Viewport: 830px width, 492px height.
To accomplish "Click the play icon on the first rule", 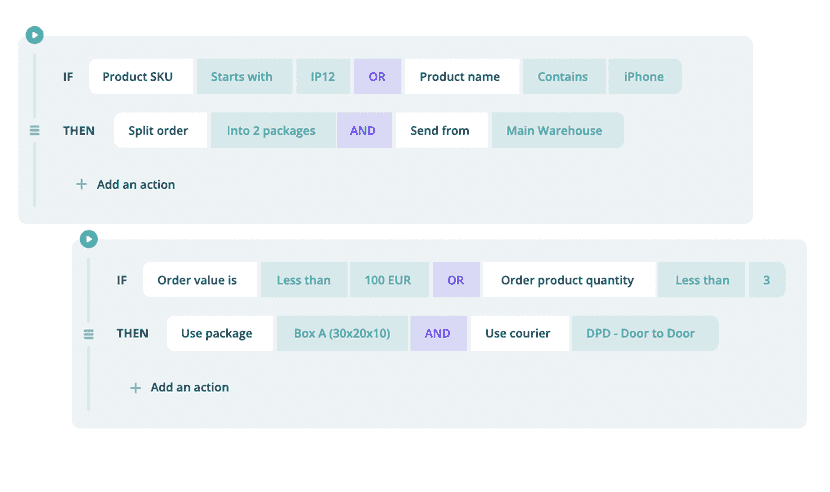I will click(x=35, y=35).
